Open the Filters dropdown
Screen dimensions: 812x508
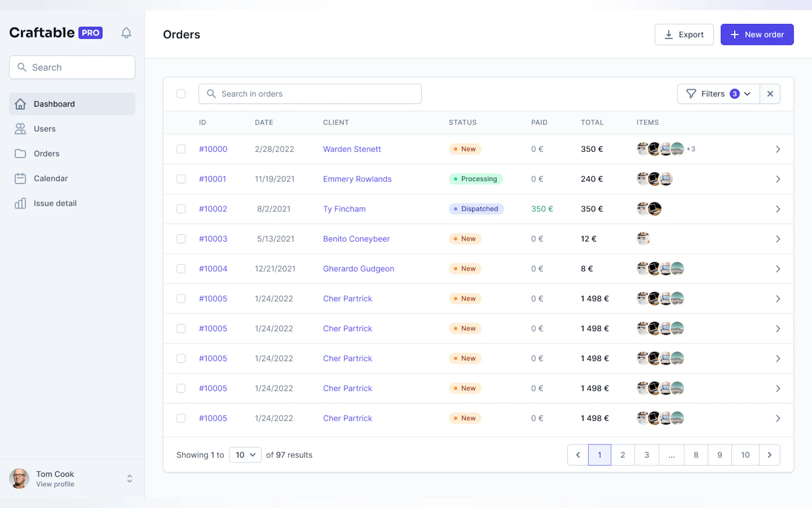[718, 94]
